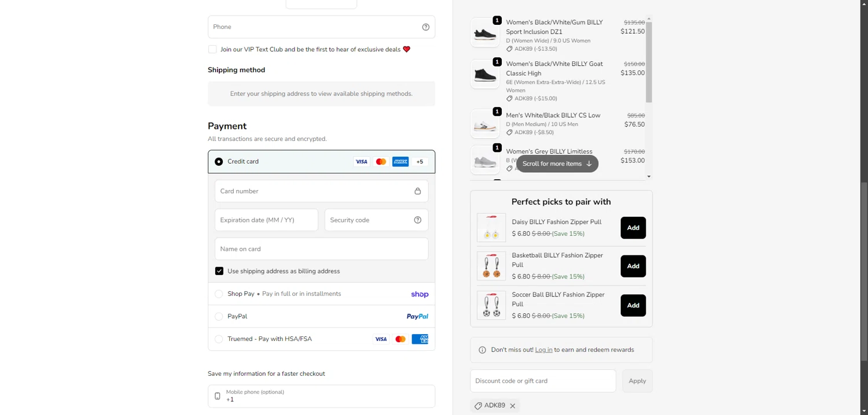868x415 pixels.
Task: Select the Credit card payment option
Action: tap(219, 162)
